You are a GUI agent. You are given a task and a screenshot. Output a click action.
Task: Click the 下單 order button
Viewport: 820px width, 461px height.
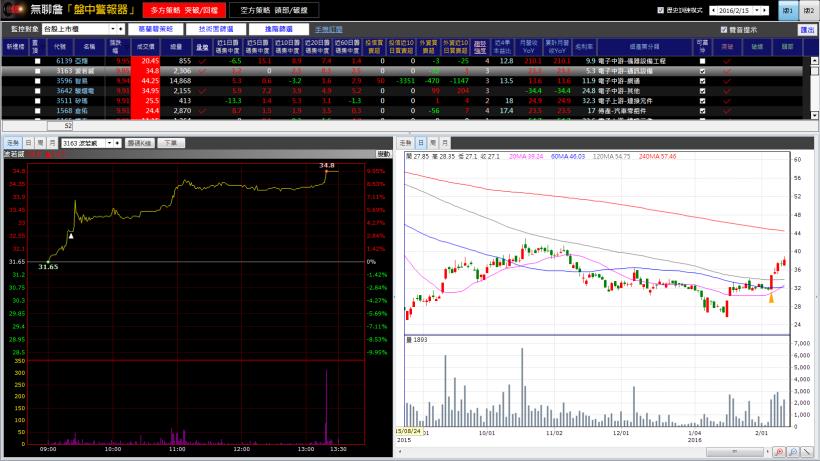171,143
